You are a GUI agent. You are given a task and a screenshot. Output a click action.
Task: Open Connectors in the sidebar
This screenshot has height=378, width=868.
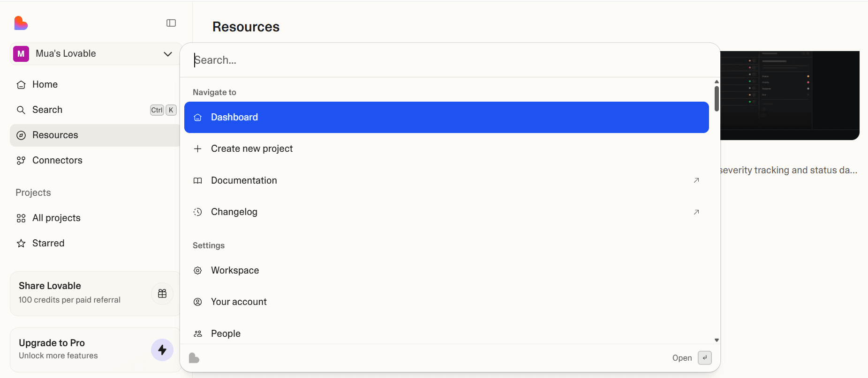pyautogui.click(x=95, y=160)
